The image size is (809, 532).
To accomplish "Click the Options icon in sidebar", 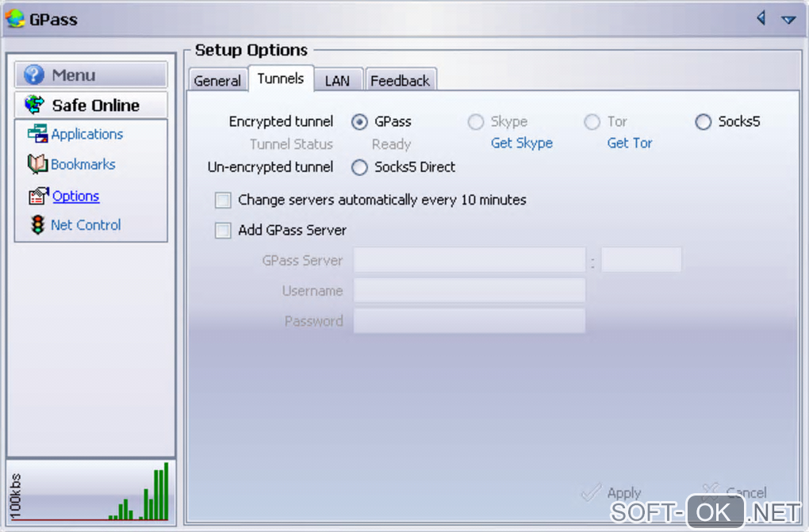I will [39, 196].
